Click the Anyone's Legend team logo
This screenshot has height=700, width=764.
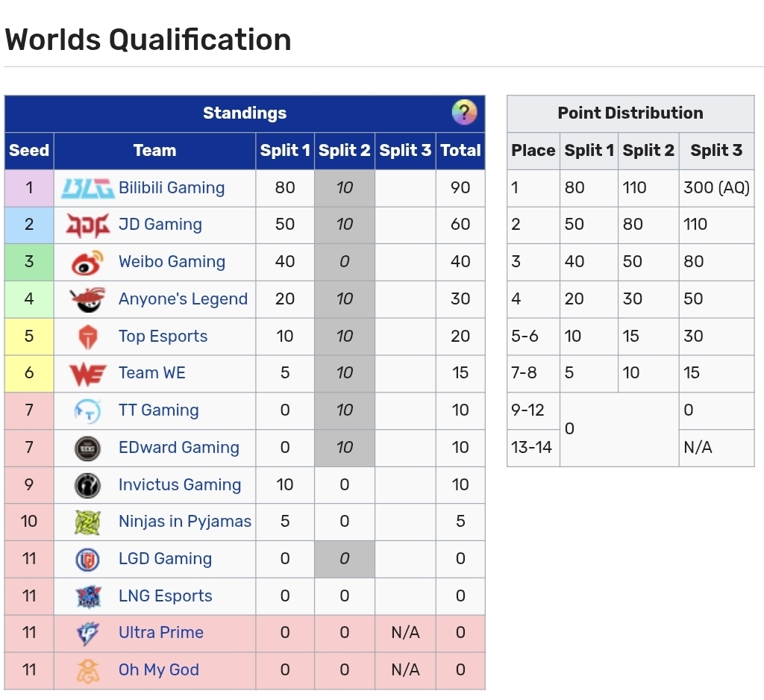(88, 299)
